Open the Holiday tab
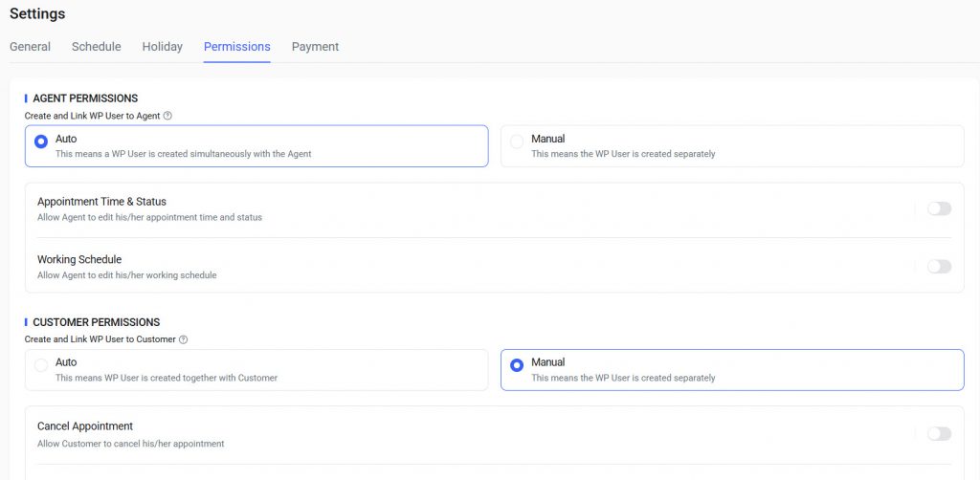Image resolution: width=980 pixels, height=480 pixels. pos(163,47)
